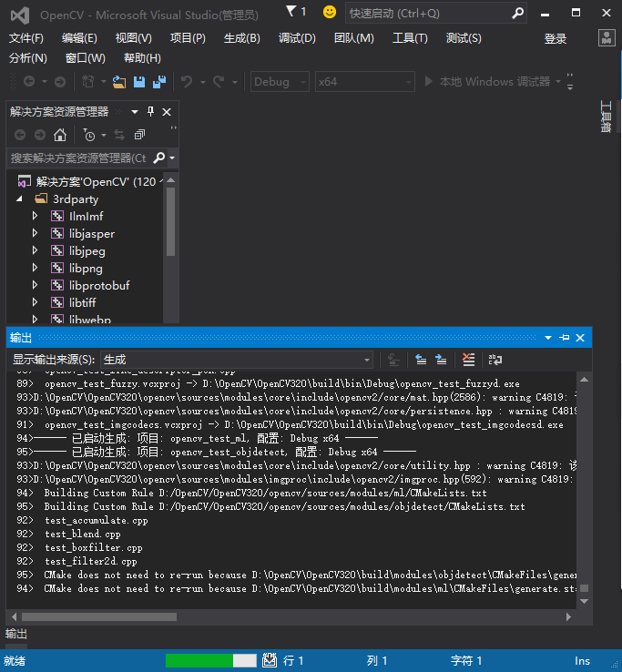
Task: Open the user account avatar icon
Action: pyautogui.click(x=607, y=38)
